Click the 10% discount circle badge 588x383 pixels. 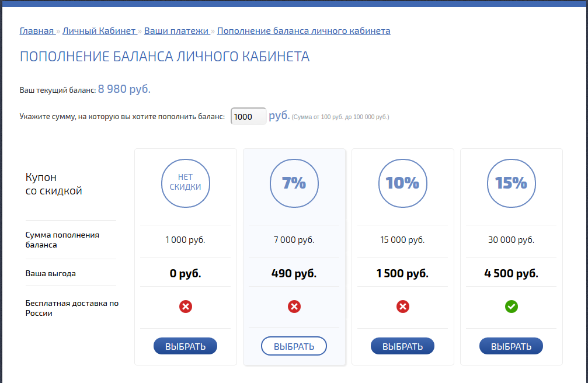(x=403, y=183)
